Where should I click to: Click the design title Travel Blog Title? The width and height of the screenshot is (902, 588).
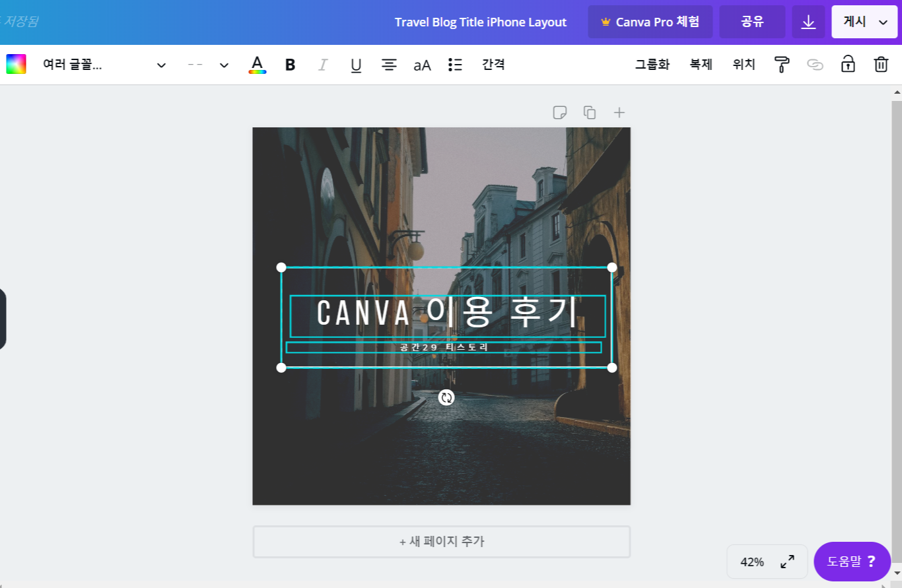tap(481, 22)
